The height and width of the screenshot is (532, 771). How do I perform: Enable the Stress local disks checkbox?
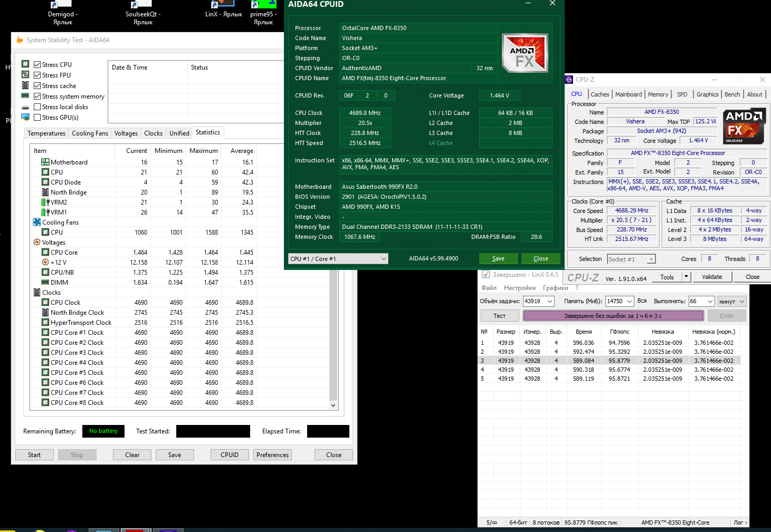coord(37,107)
